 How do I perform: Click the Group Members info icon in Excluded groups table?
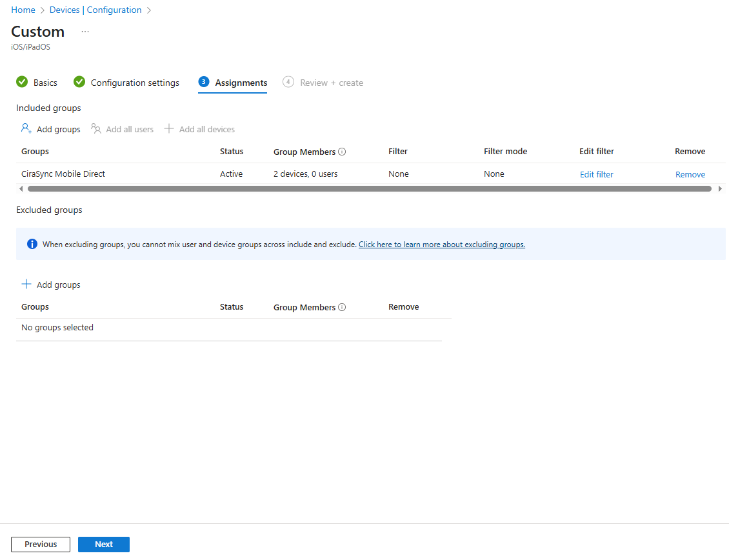(341, 307)
